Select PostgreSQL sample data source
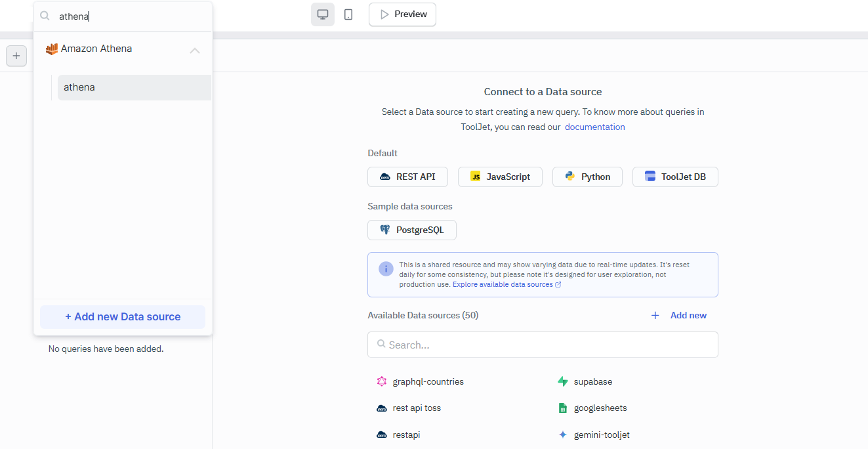The width and height of the screenshot is (868, 449). click(412, 230)
